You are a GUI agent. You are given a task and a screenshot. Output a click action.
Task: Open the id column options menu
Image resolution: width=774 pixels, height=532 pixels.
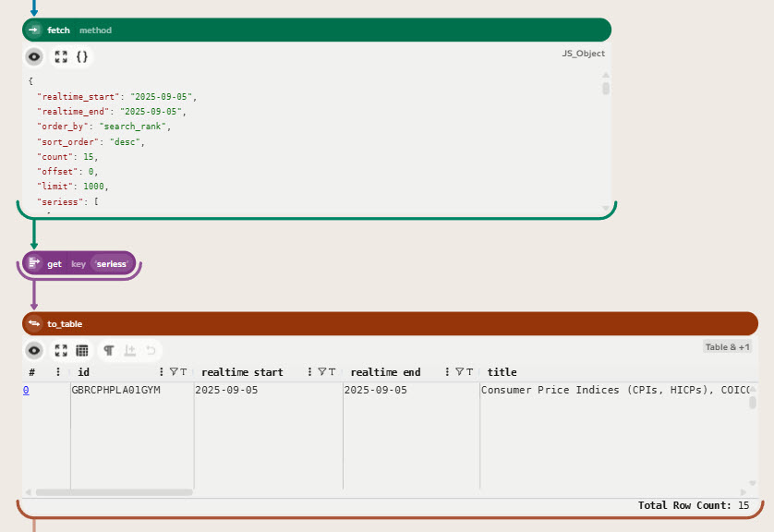click(162, 372)
